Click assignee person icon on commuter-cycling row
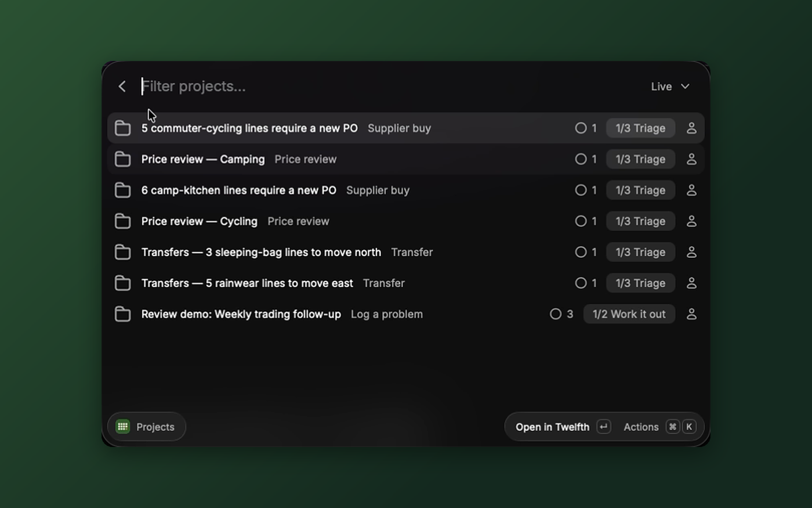The width and height of the screenshot is (812, 508). click(x=691, y=128)
